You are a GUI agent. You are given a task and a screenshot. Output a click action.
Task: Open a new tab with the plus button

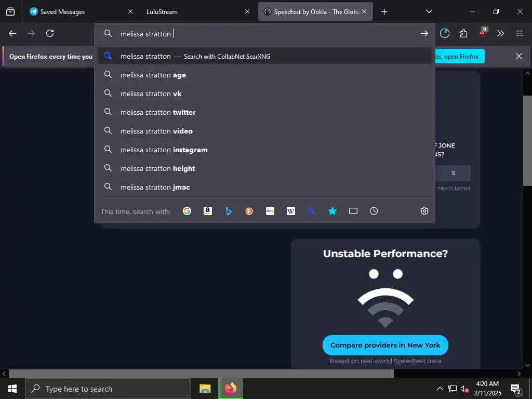coord(384,12)
